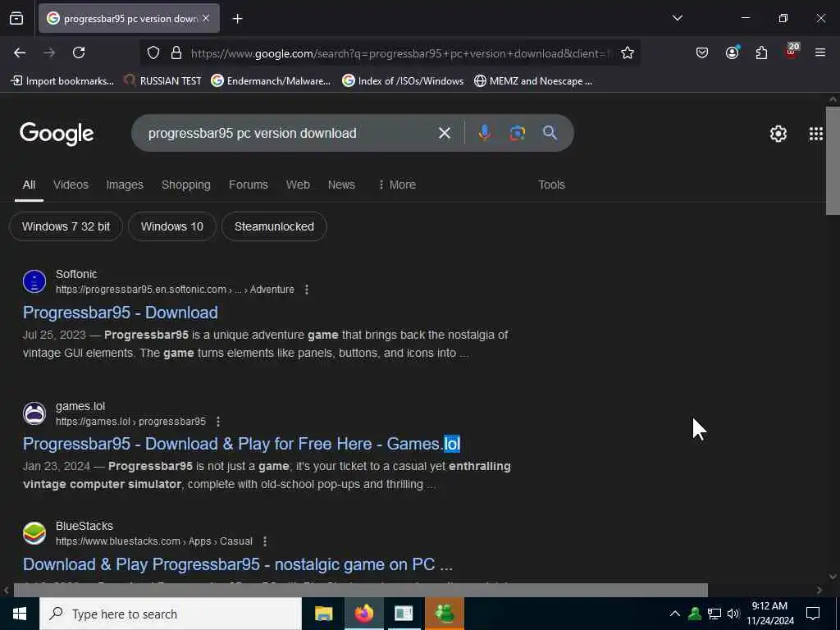Click the BlueStacks site favicon
This screenshot has height=630, width=840.
point(34,533)
